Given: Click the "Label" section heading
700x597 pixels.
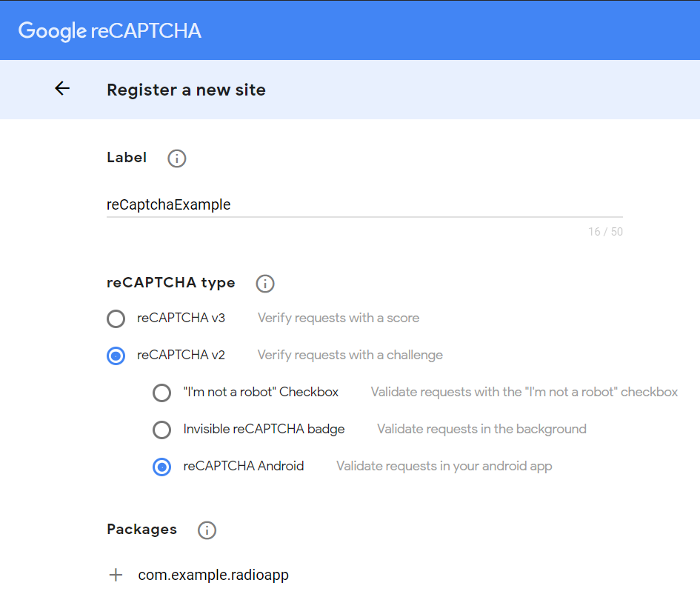Looking at the screenshot, I should tap(127, 157).
